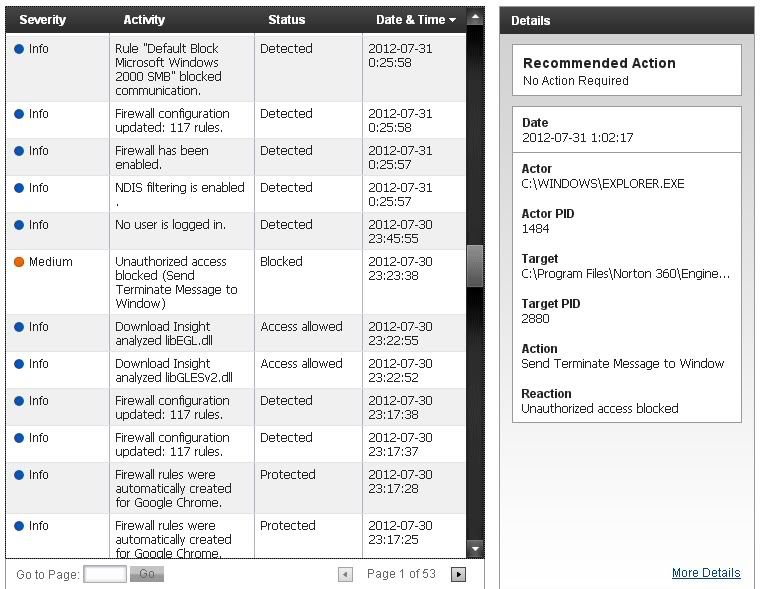Screen dimensions: 762x589
Task: Click the vertical scrollbar thumb
Action: pyautogui.click(x=475, y=266)
